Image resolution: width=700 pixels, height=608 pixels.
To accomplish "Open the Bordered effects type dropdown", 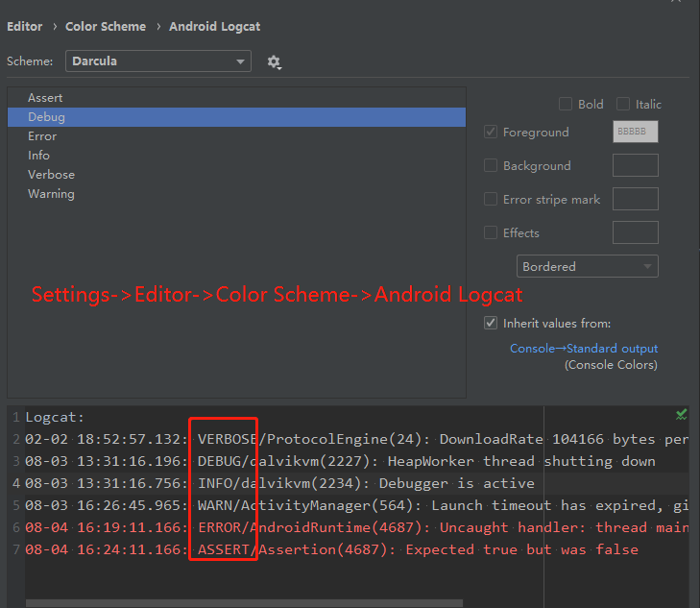I will 587,266.
